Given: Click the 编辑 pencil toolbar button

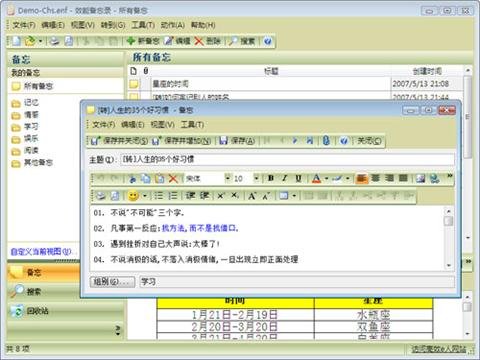Looking at the screenshot, I should 177,41.
